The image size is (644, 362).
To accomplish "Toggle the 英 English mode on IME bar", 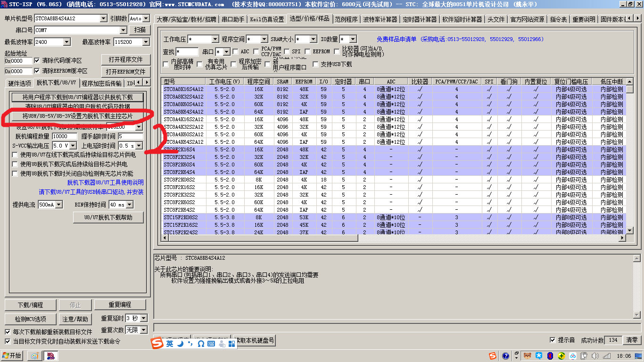I will coord(170,344).
